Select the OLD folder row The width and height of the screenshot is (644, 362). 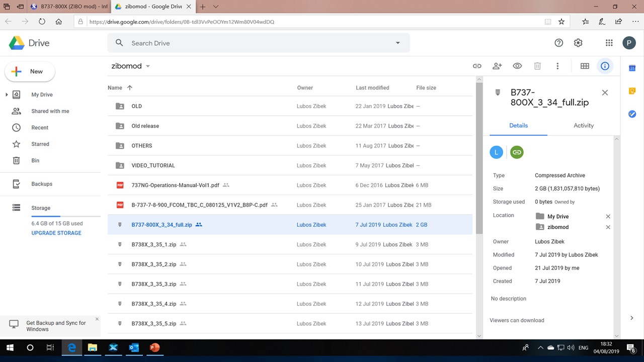(x=290, y=106)
